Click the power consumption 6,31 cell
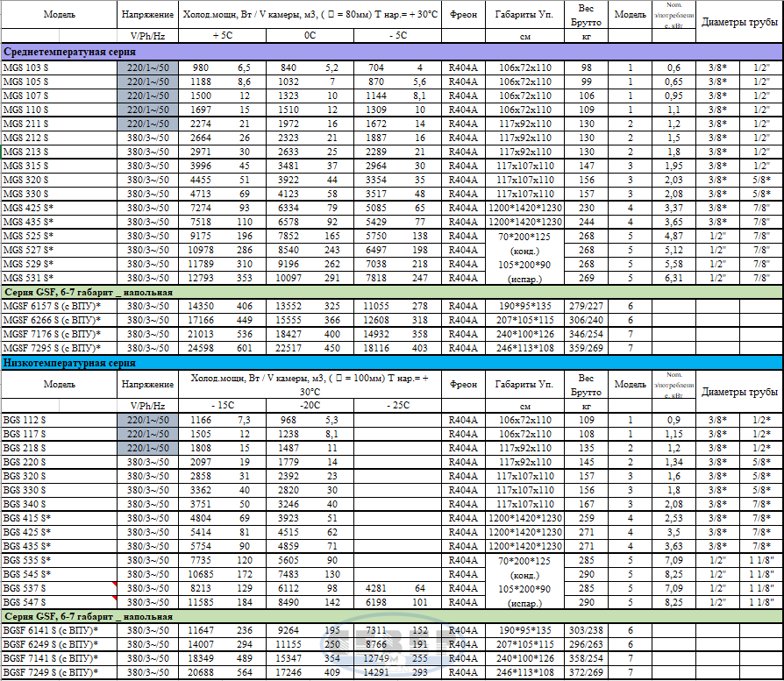This screenshot has height=681, width=784. (674, 278)
